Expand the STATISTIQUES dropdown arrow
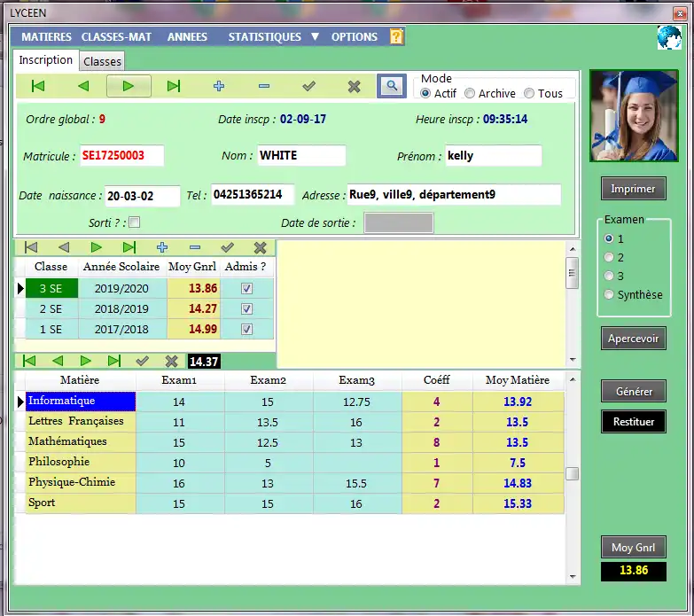The image size is (694, 616). point(315,36)
